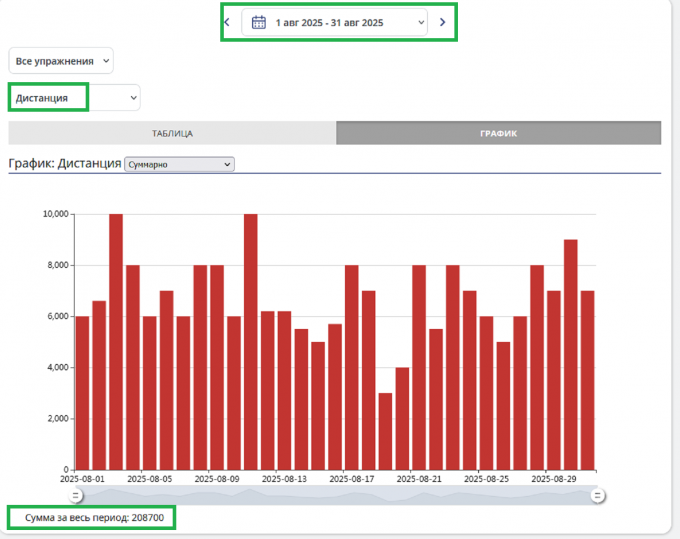Click the middle of the chart navigator track

tap(336, 496)
